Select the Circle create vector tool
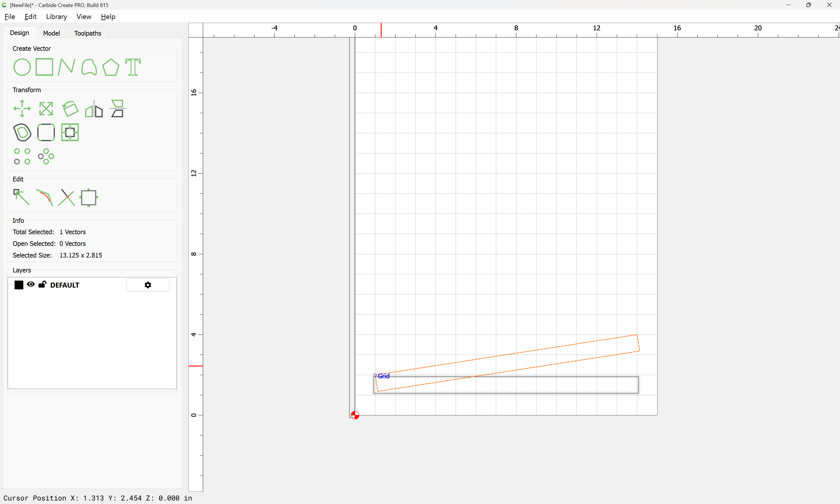The image size is (840, 504). 22,67
